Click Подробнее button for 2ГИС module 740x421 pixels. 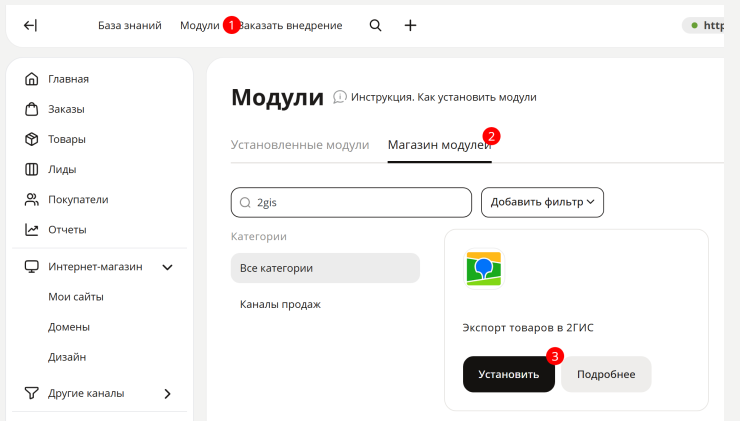pos(606,374)
